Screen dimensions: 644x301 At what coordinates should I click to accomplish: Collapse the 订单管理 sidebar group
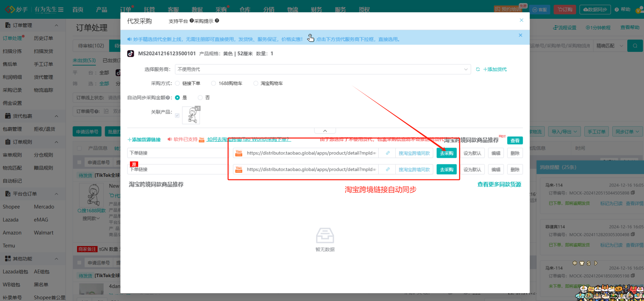coord(57,25)
